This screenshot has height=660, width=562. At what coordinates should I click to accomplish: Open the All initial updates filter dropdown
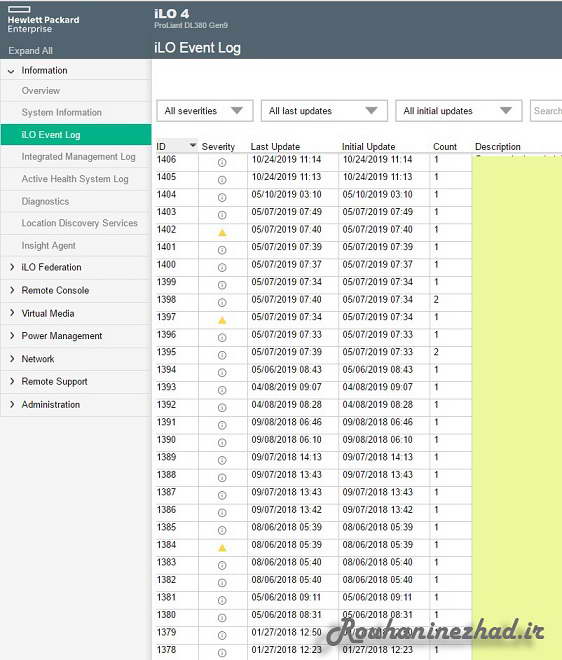click(459, 111)
